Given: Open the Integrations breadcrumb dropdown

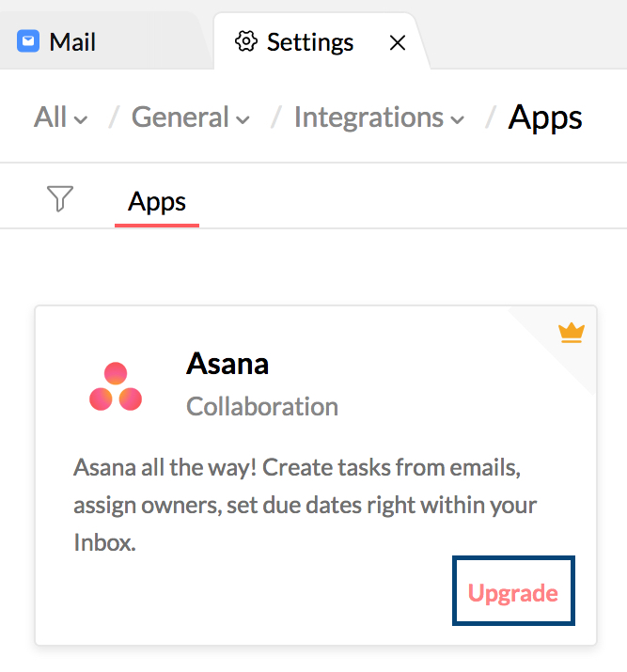Looking at the screenshot, I should (379, 117).
